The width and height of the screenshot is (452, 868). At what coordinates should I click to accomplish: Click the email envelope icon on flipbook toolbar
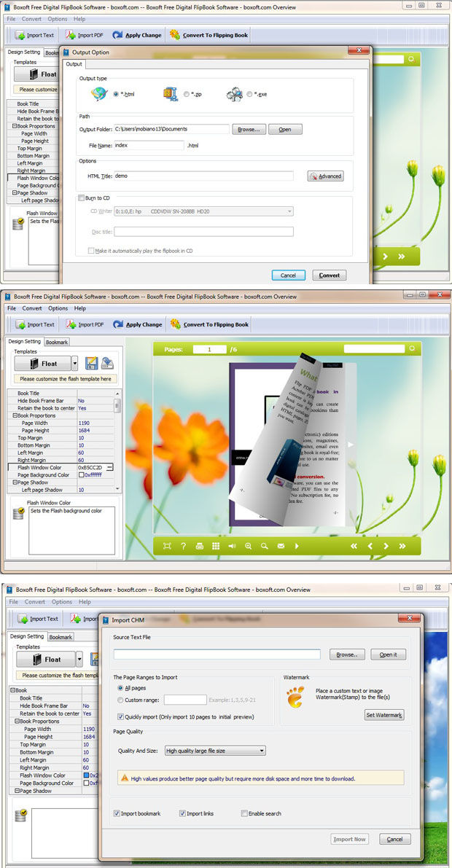pos(281,546)
